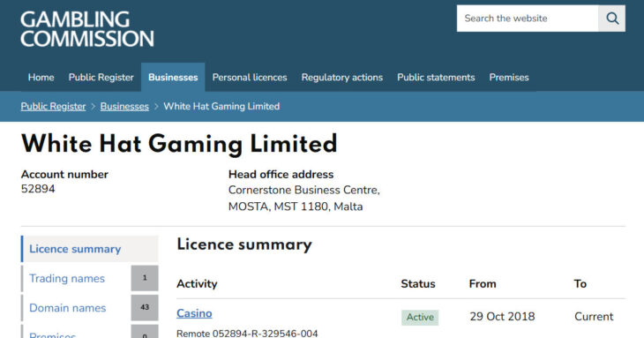The image size is (644, 338).
Task: Click the search magnifier icon button
Action: [611, 19]
